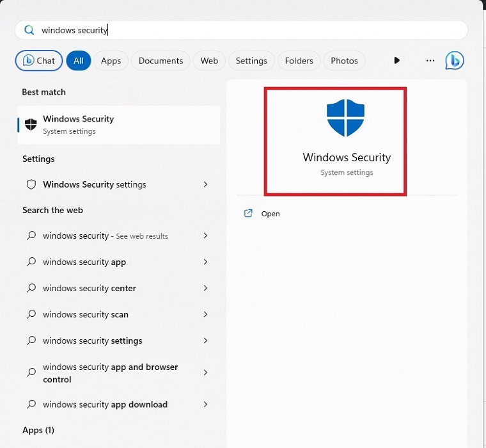Screen dimensions: 486x448
Task: Select 'windows security app and browser control' suggestion
Action: pos(119,372)
